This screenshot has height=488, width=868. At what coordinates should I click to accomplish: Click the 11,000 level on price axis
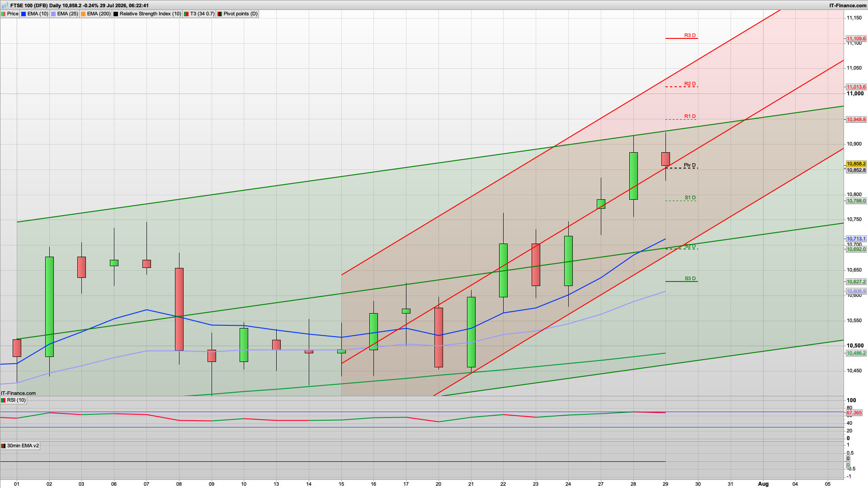pyautogui.click(x=855, y=94)
